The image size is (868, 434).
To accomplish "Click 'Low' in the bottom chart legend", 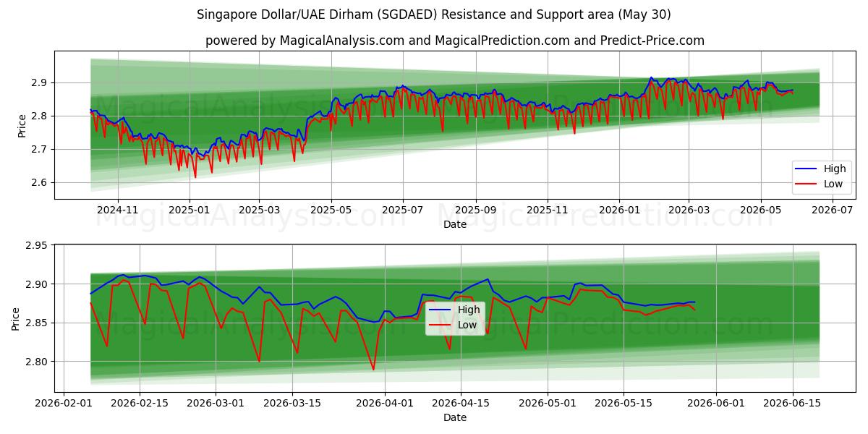I will (467, 325).
